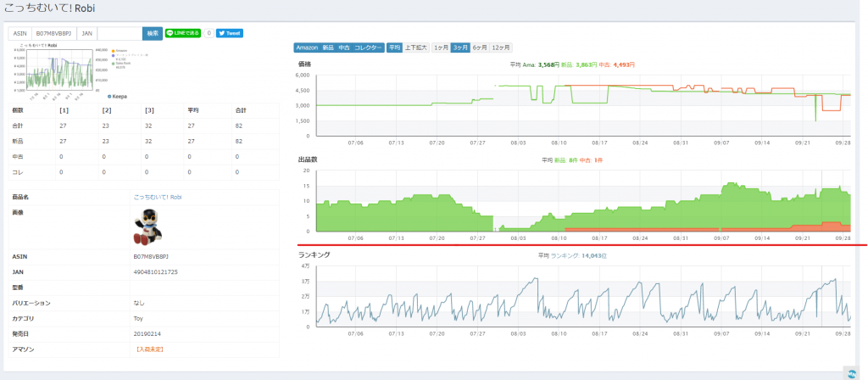
Task: Open the こっちむいて! Robi product link
Action: tap(158, 197)
